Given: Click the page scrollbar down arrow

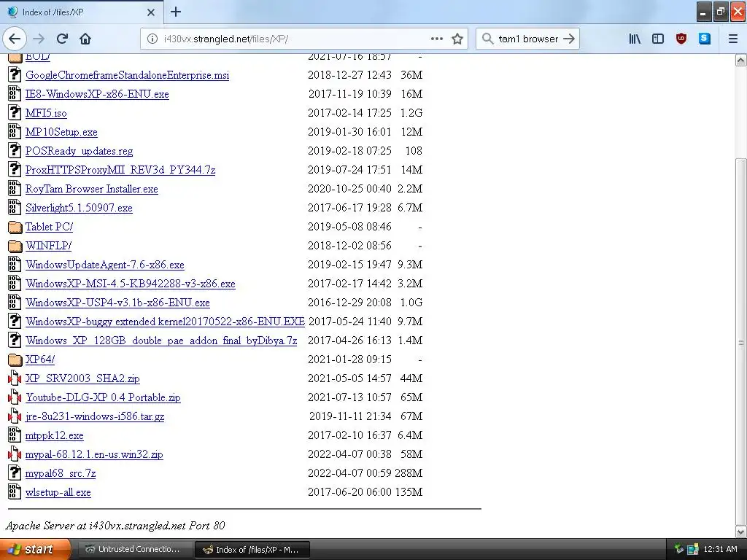Looking at the screenshot, I should point(741,532).
